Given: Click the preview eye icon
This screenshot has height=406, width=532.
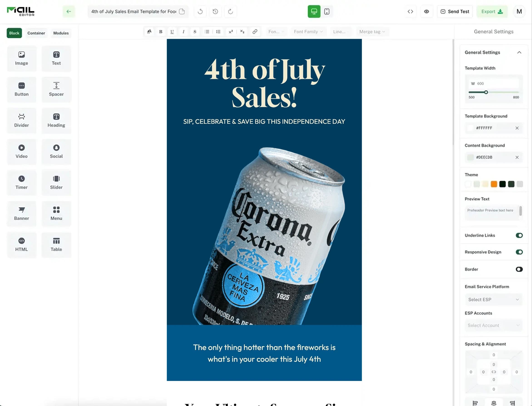Looking at the screenshot, I should click(x=426, y=11).
